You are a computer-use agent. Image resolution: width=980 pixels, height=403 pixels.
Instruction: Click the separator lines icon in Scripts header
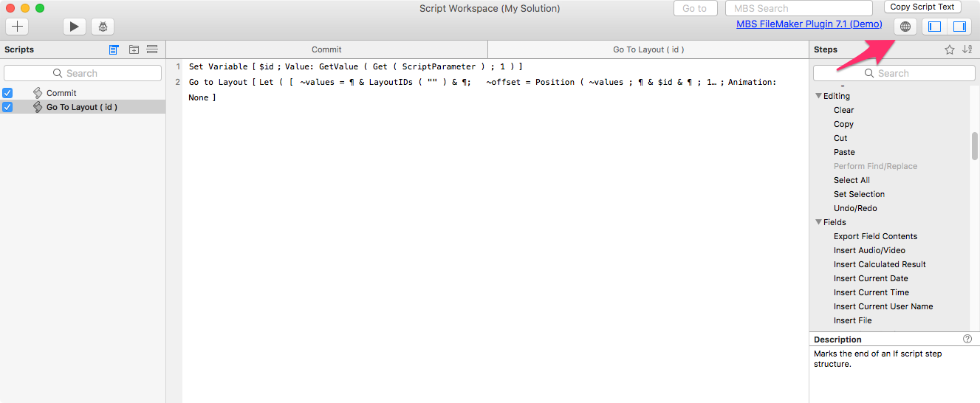click(152, 49)
